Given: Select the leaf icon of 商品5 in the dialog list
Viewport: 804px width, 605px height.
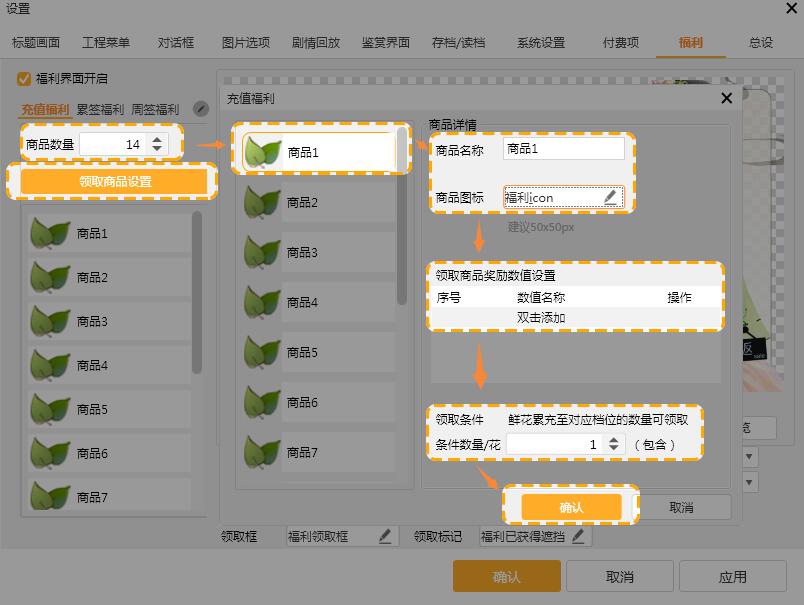Looking at the screenshot, I should (x=263, y=352).
